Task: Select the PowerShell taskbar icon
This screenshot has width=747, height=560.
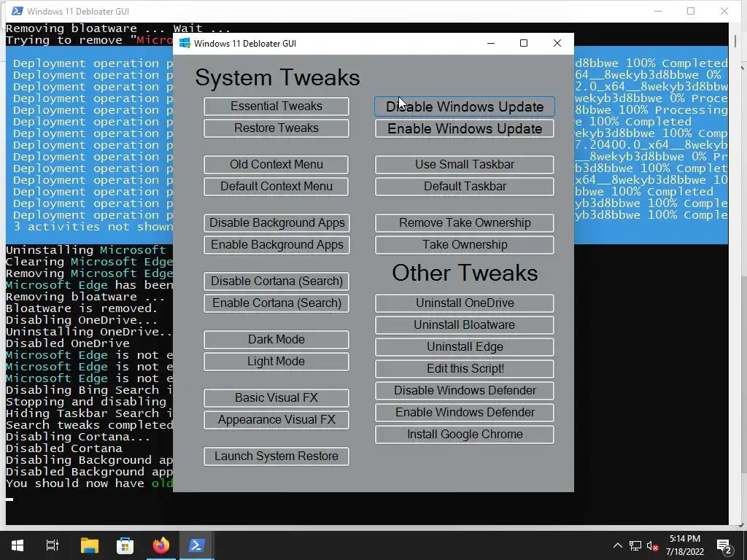Action: [197, 545]
